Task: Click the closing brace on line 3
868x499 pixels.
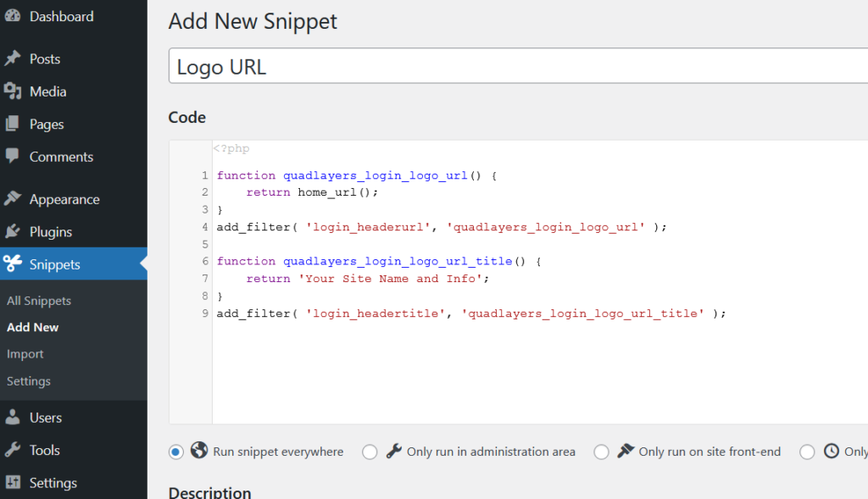Action: [220, 209]
